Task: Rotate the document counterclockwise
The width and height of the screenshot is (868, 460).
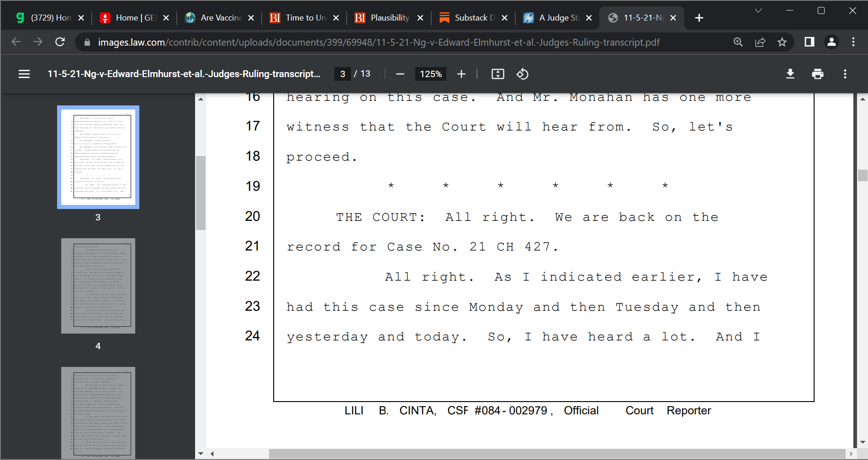Action: click(x=522, y=74)
